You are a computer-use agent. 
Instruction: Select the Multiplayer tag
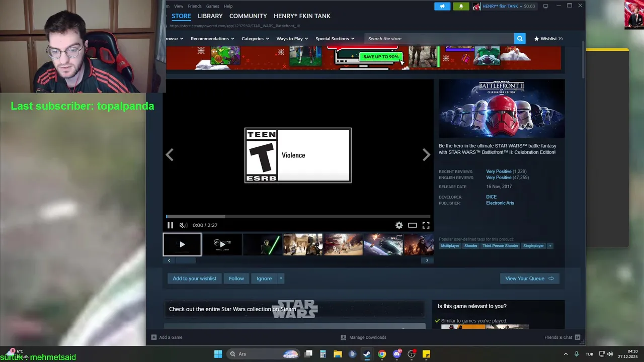click(x=450, y=246)
